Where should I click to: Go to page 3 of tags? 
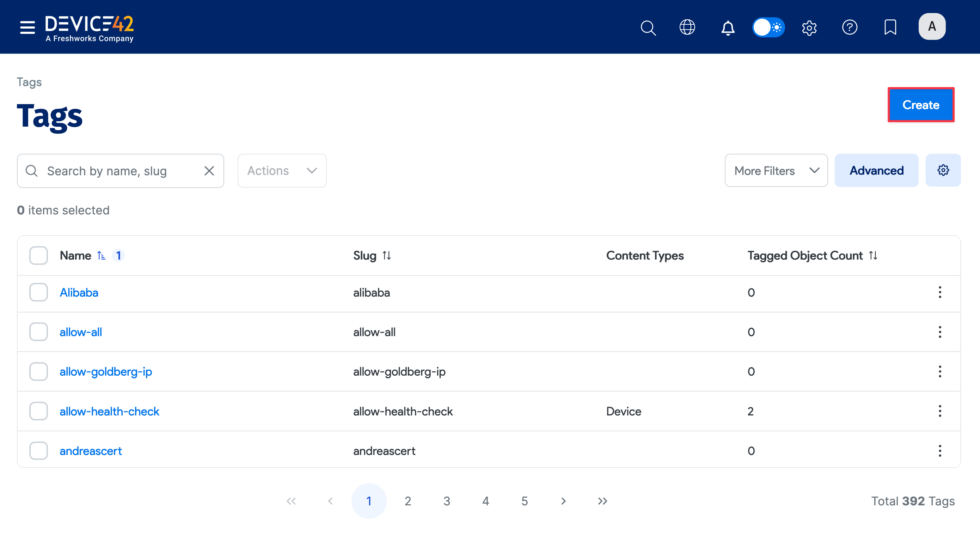pyautogui.click(x=447, y=501)
